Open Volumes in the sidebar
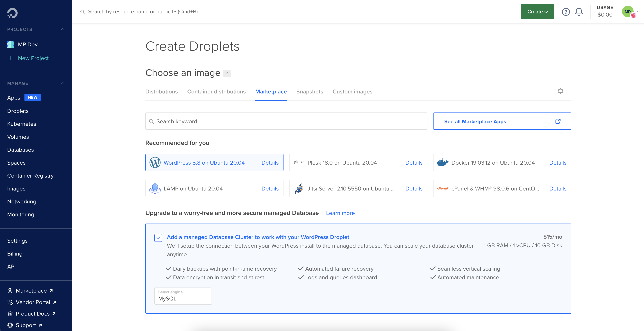The image size is (644, 331). [x=18, y=137]
